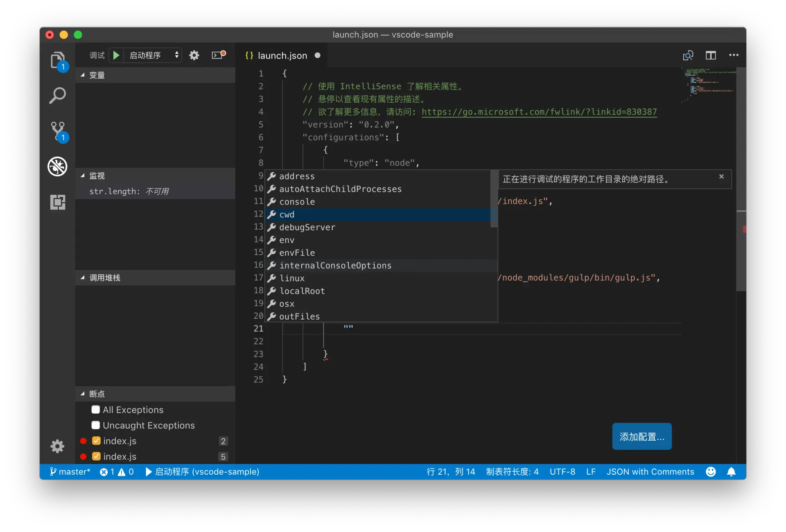Open launch.json via the debug gear icon
786x532 pixels.
[194, 55]
